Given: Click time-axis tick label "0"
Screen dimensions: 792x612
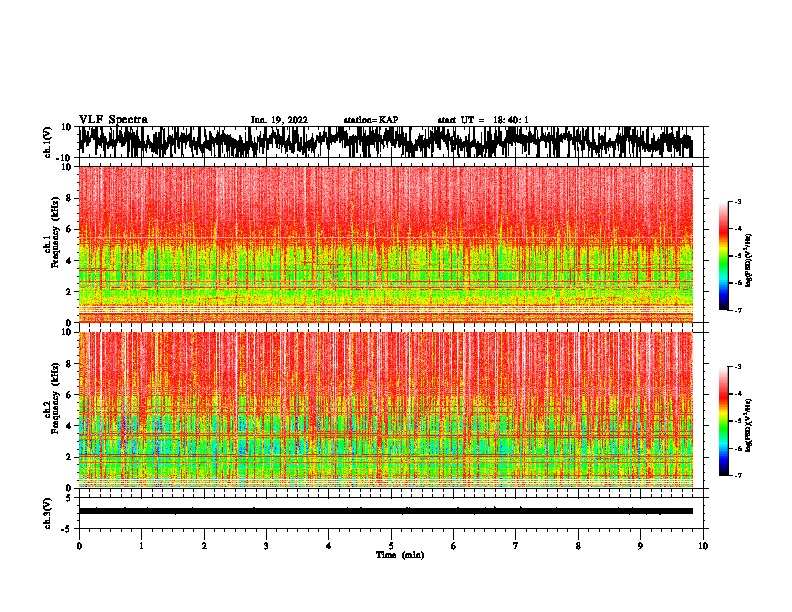Looking at the screenshot, I should (79, 546).
